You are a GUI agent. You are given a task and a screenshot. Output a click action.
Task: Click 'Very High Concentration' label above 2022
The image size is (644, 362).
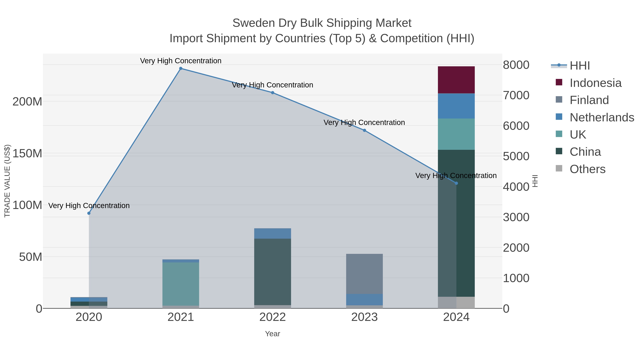click(x=272, y=85)
